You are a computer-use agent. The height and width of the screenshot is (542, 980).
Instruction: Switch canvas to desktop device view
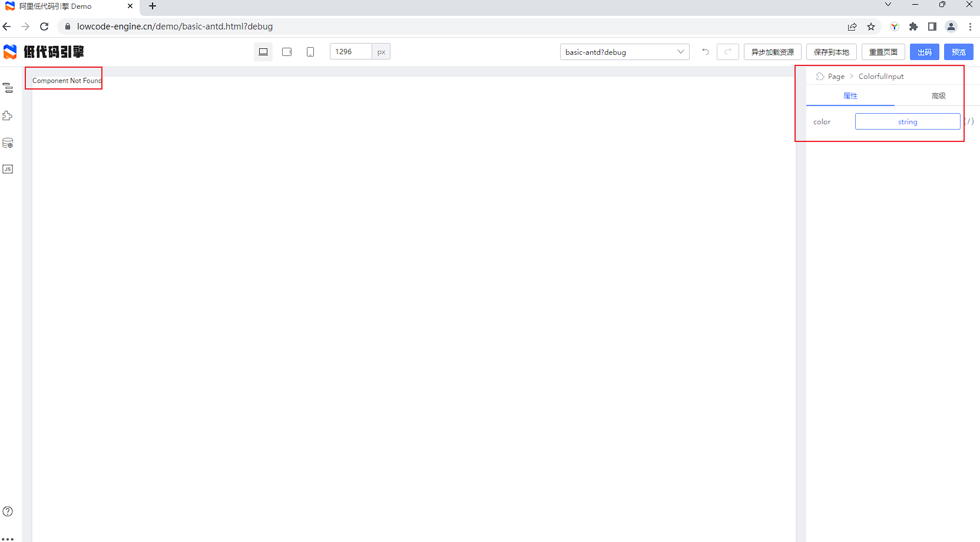(x=263, y=52)
